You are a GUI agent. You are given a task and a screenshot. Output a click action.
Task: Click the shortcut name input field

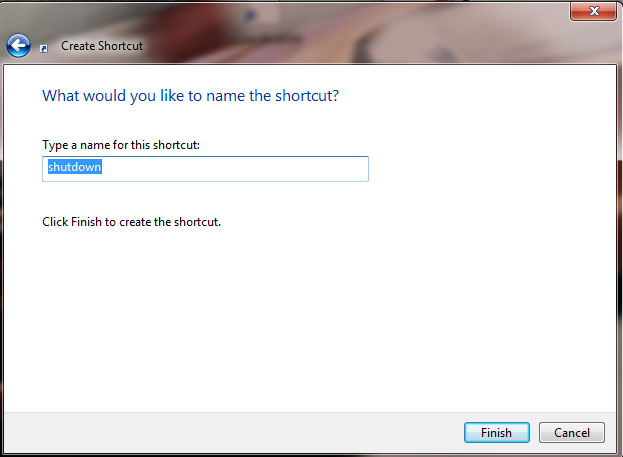tap(205, 169)
